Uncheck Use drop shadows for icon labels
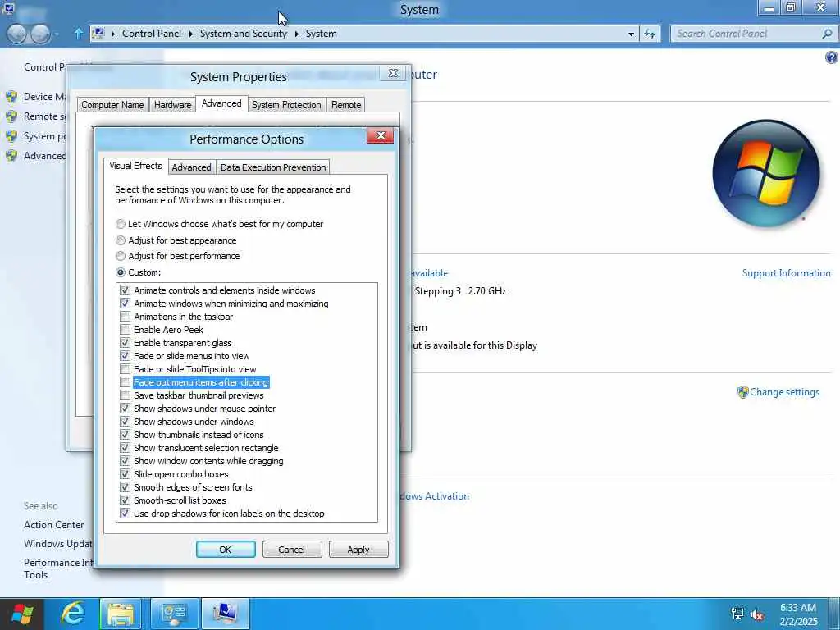 pos(125,514)
